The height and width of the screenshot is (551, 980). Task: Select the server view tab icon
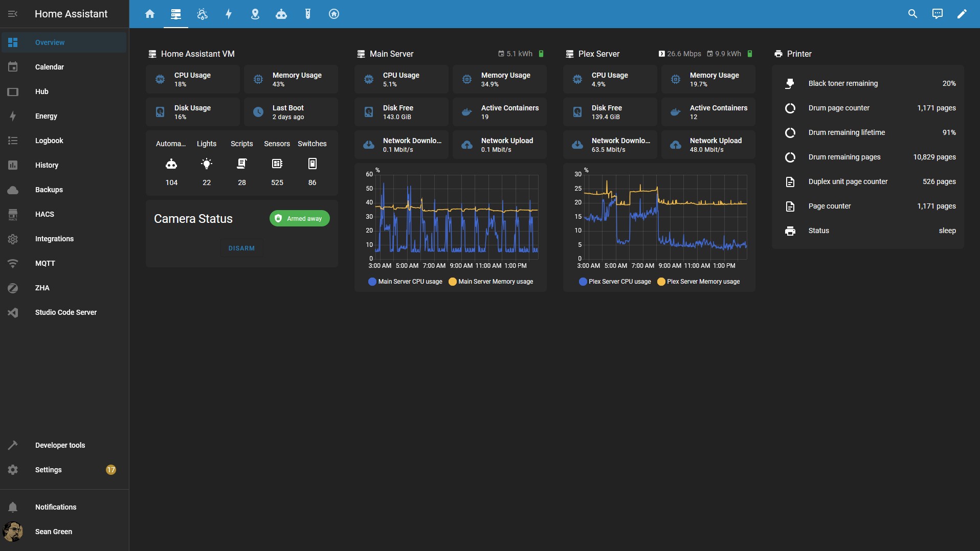pos(176,14)
